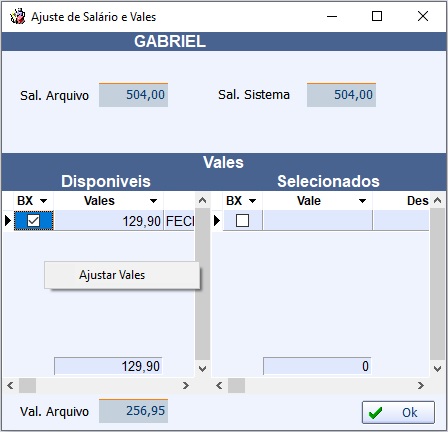Click the application icon in title bar
The width and height of the screenshot is (448, 432).
(17, 16)
